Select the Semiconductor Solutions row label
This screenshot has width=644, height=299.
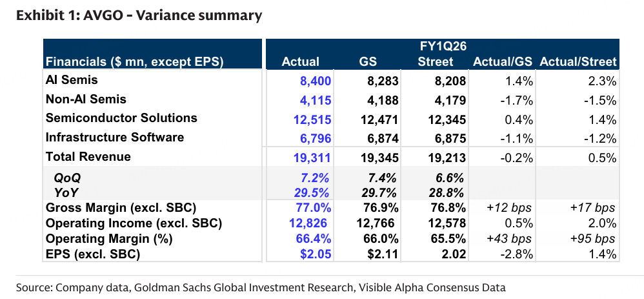pyautogui.click(x=121, y=118)
